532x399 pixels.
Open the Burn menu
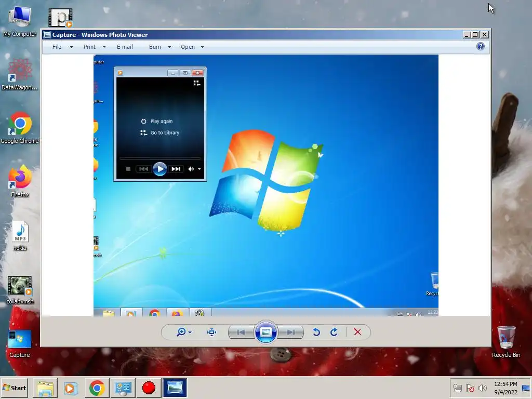click(155, 47)
